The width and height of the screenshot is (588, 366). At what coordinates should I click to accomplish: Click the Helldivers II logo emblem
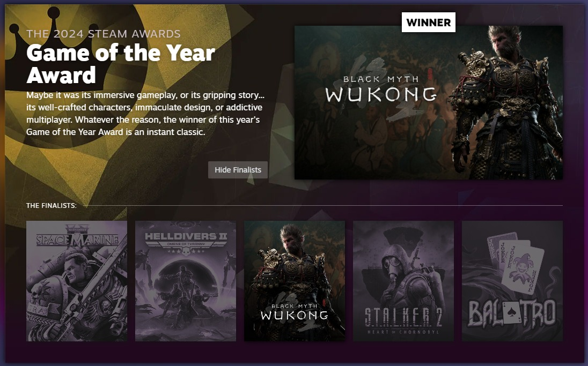coord(186,242)
